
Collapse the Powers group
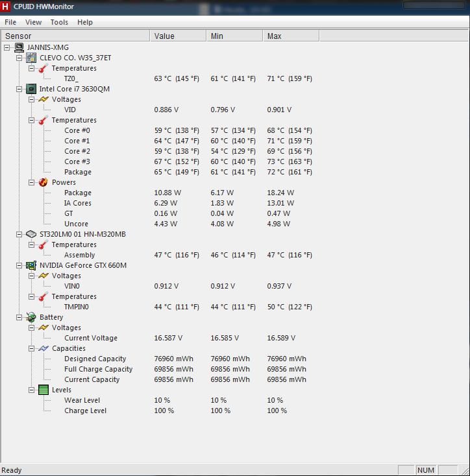pos(31,182)
